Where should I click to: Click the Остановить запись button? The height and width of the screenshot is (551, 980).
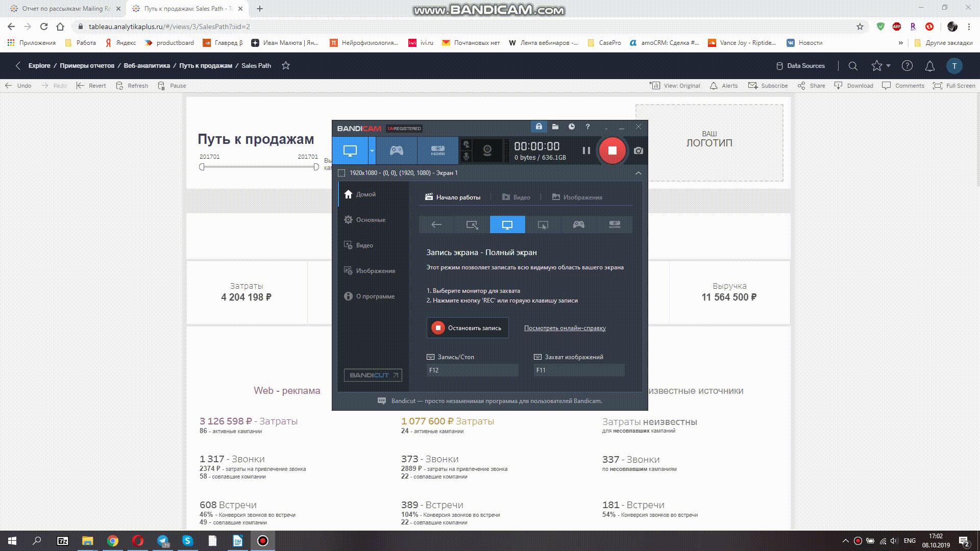[x=467, y=328]
